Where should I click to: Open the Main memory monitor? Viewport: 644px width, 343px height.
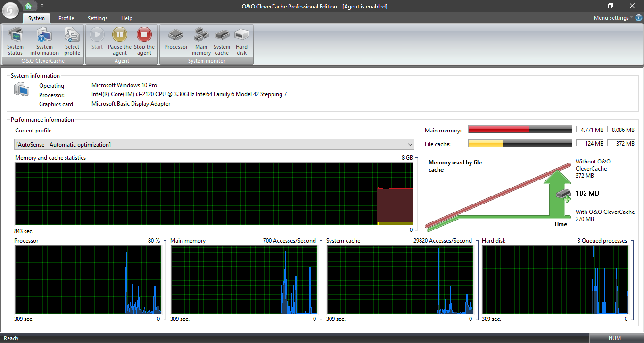[201, 41]
